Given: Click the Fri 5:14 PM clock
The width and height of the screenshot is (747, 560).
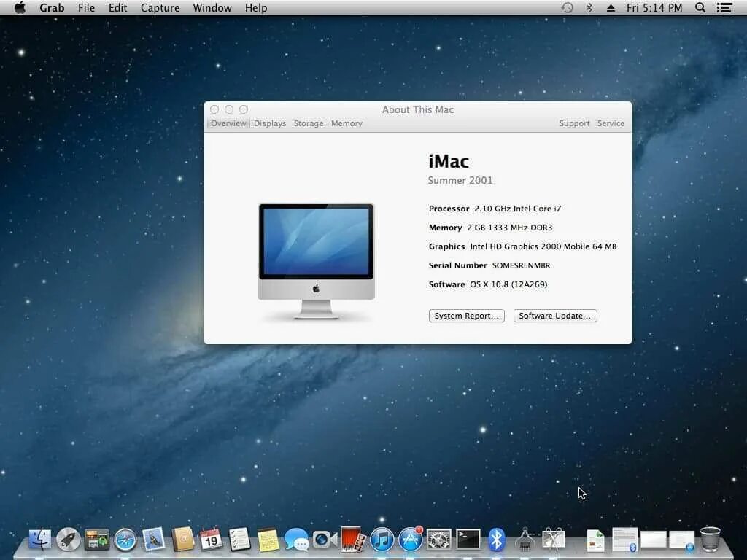Looking at the screenshot, I should tap(654, 8).
